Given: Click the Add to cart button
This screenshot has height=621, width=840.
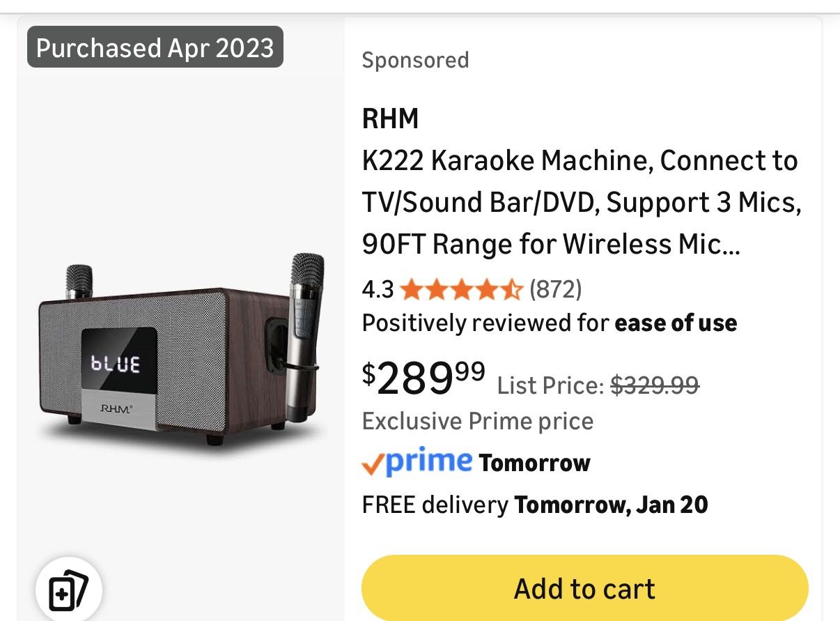Looking at the screenshot, I should coord(584,588).
